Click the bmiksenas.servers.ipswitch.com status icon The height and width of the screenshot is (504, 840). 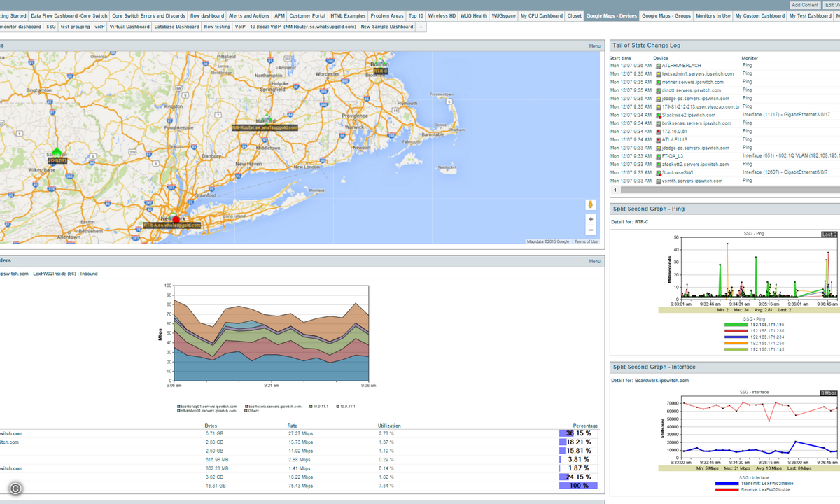tap(657, 123)
